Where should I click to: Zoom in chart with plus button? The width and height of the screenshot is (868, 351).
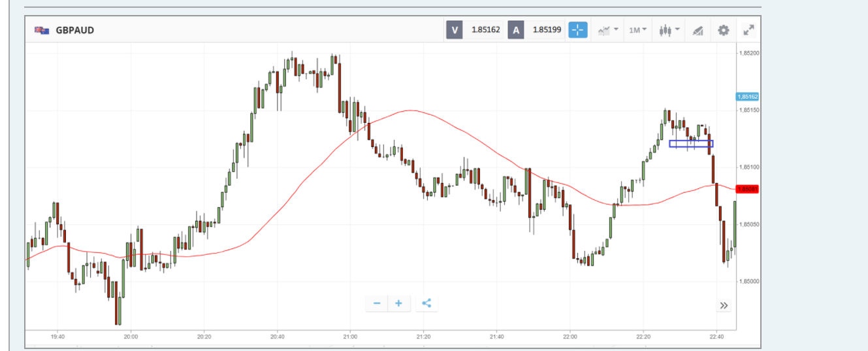pos(398,303)
